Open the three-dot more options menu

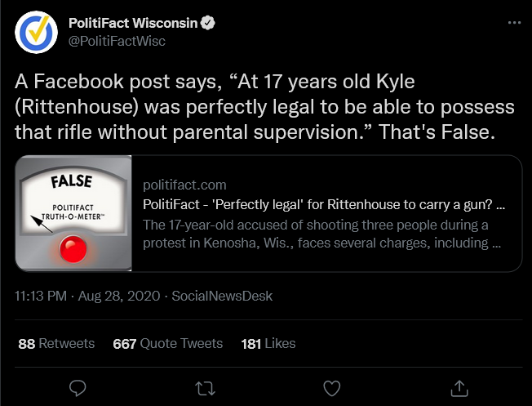(514, 24)
